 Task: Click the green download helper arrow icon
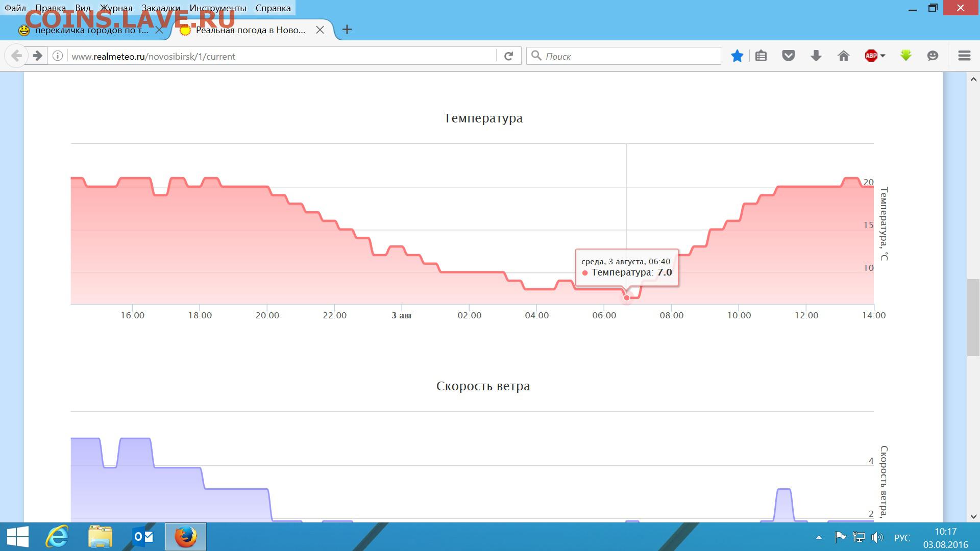click(906, 56)
